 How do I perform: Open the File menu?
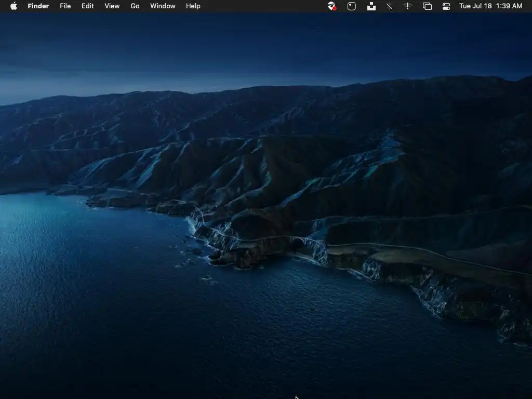65,6
